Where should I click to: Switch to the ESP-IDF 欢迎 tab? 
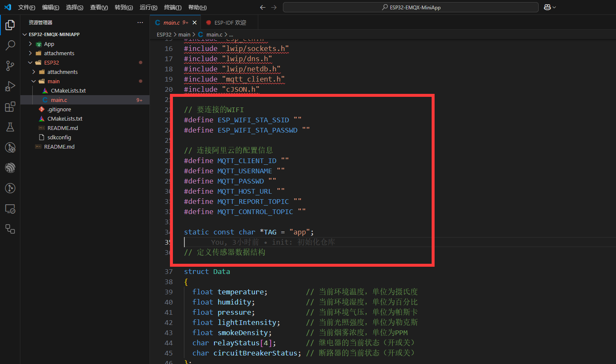(x=230, y=23)
